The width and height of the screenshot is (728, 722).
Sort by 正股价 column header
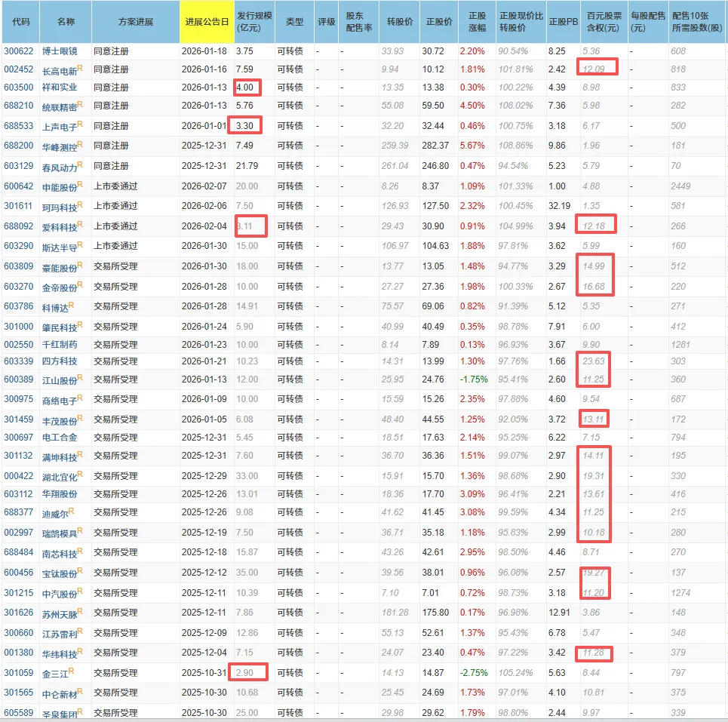coord(439,22)
